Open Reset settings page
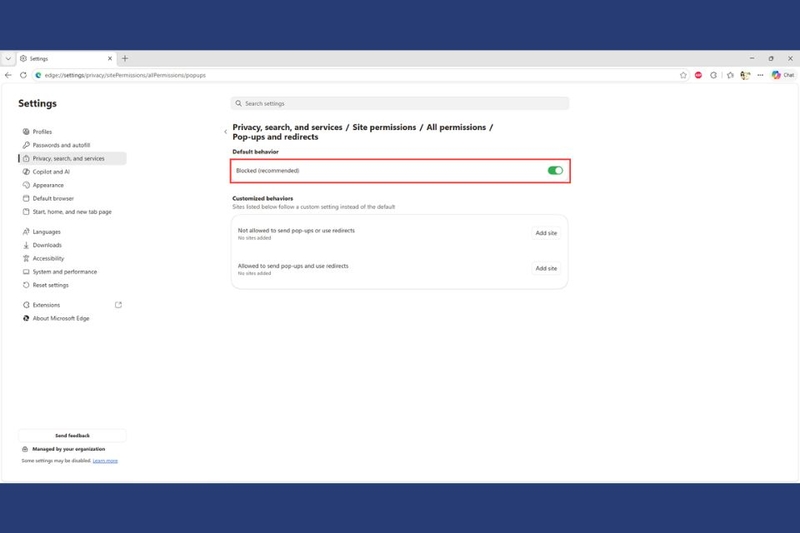This screenshot has height=533, width=800. 51,285
